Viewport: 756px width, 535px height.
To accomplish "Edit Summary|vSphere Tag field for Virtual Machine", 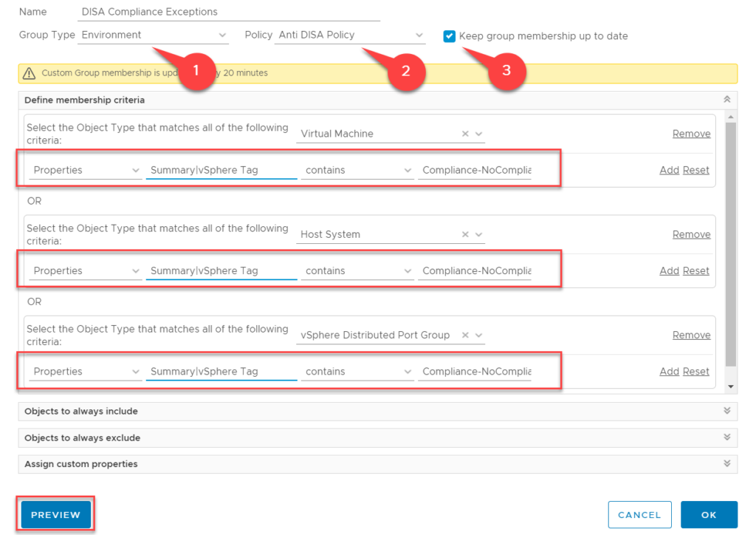I will click(221, 170).
